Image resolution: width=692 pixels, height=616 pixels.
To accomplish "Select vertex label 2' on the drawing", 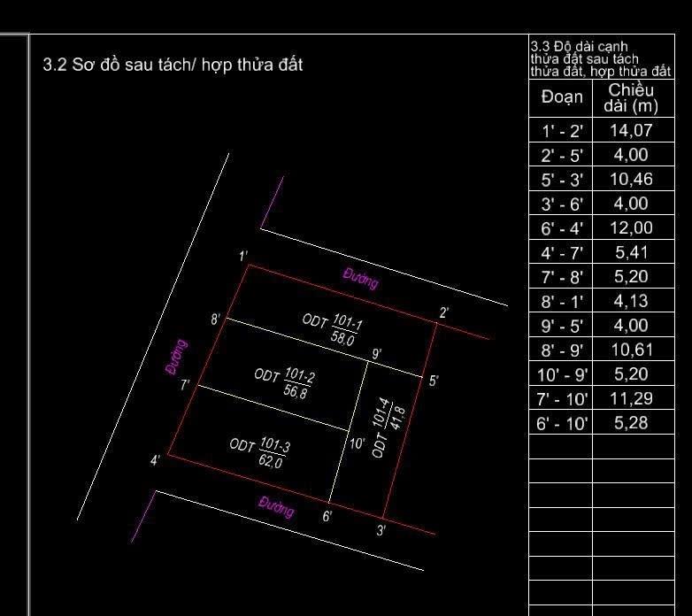I will point(444,312).
